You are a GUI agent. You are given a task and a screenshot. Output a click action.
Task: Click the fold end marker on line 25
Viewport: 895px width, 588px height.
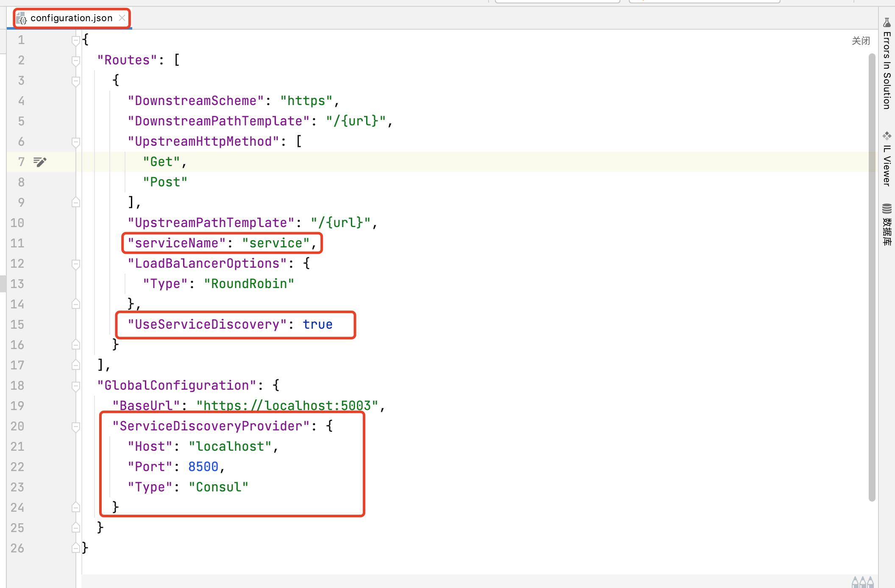coord(76,527)
